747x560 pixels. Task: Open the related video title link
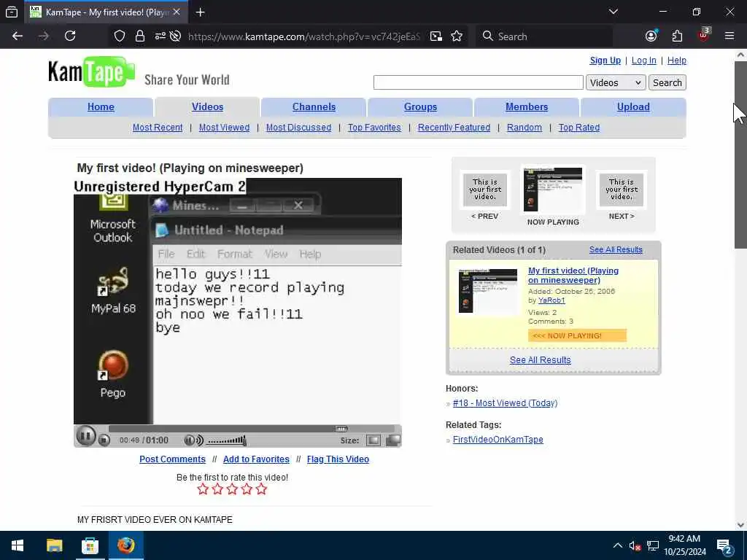click(x=573, y=275)
